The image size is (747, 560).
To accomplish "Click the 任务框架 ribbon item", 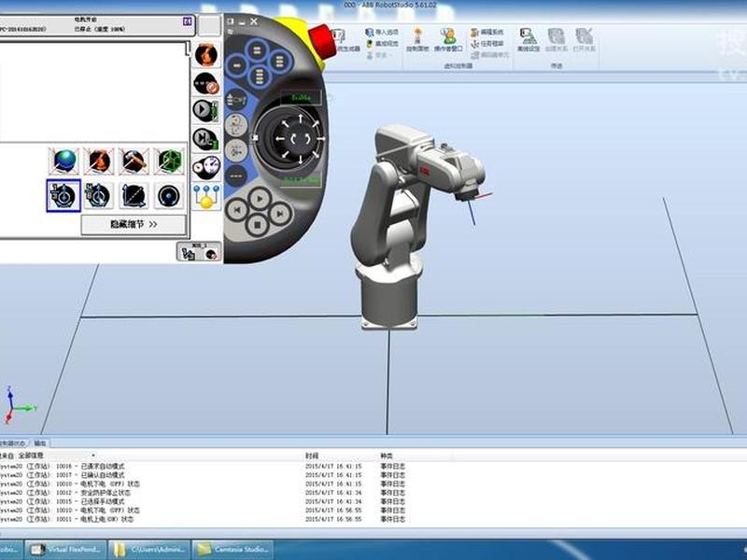I will tap(486, 43).
